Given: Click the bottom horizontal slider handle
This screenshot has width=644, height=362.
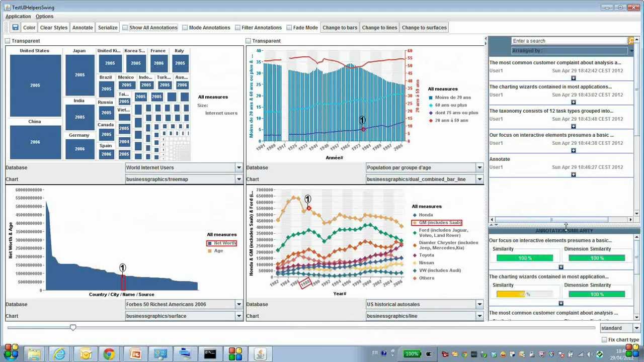Looking at the screenshot, I should pyautogui.click(x=73, y=328).
